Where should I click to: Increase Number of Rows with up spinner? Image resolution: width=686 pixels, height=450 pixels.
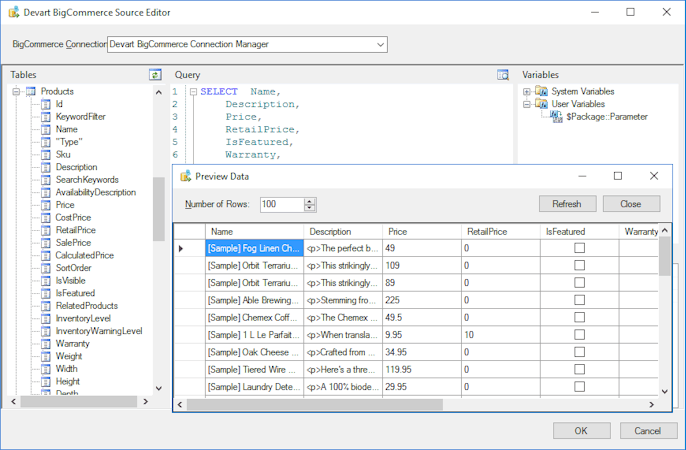[x=310, y=200]
